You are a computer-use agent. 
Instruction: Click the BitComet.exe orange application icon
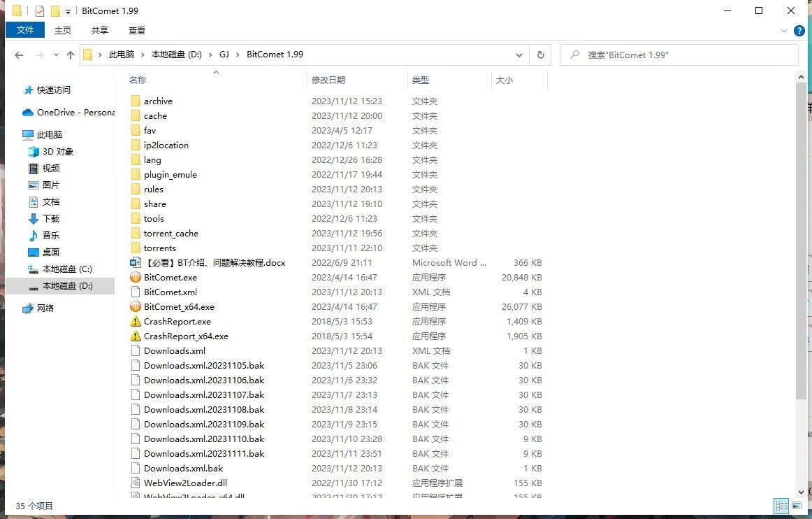(x=135, y=278)
